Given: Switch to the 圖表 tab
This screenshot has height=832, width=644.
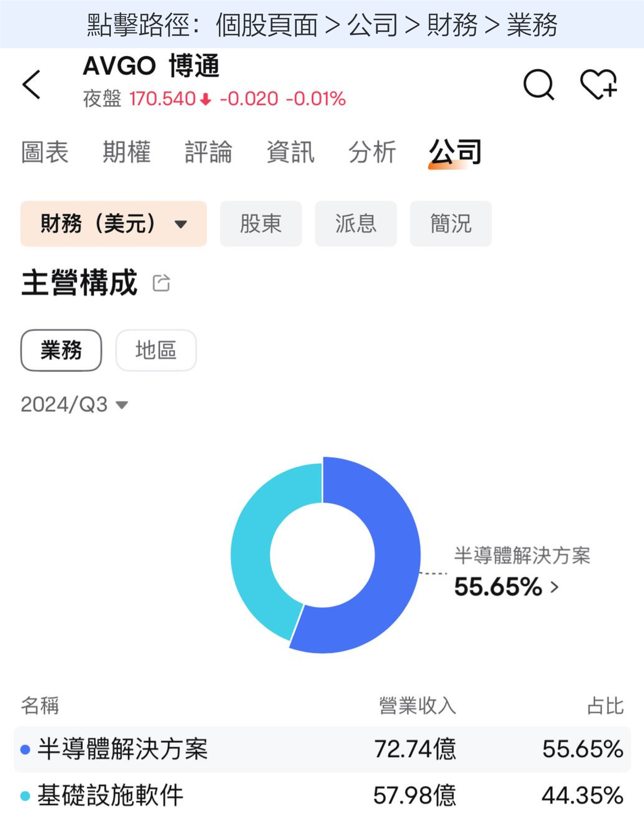Looking at the screenshot, I should pyautogui.click(x=45, y=152).
